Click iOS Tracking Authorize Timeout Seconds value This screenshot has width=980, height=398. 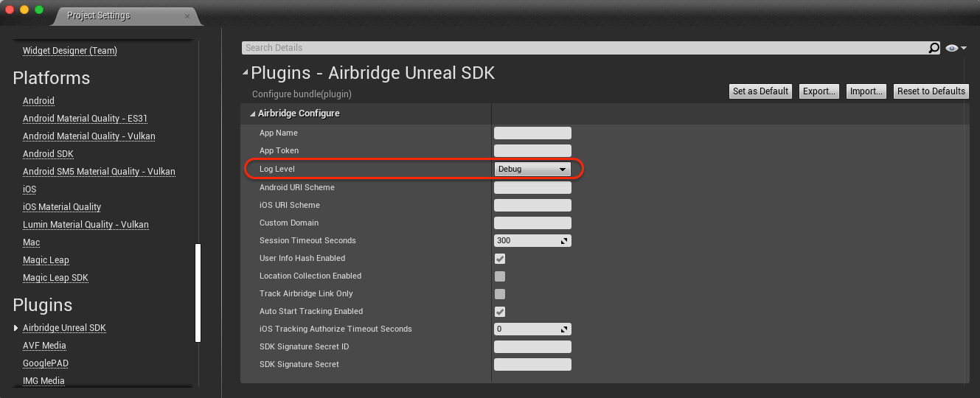tap(532, 329)
